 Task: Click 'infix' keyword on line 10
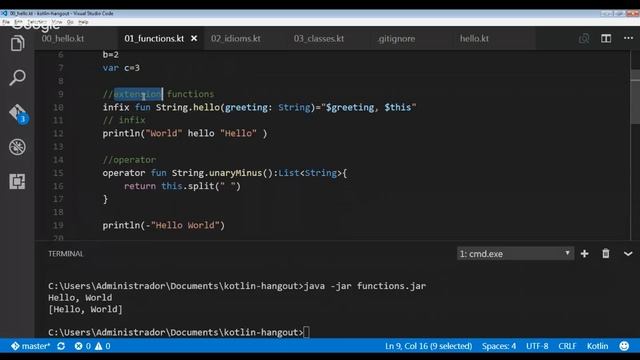(116, 107)
